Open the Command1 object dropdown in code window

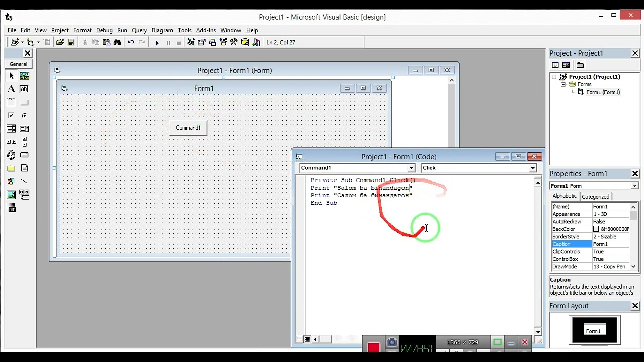411,168
